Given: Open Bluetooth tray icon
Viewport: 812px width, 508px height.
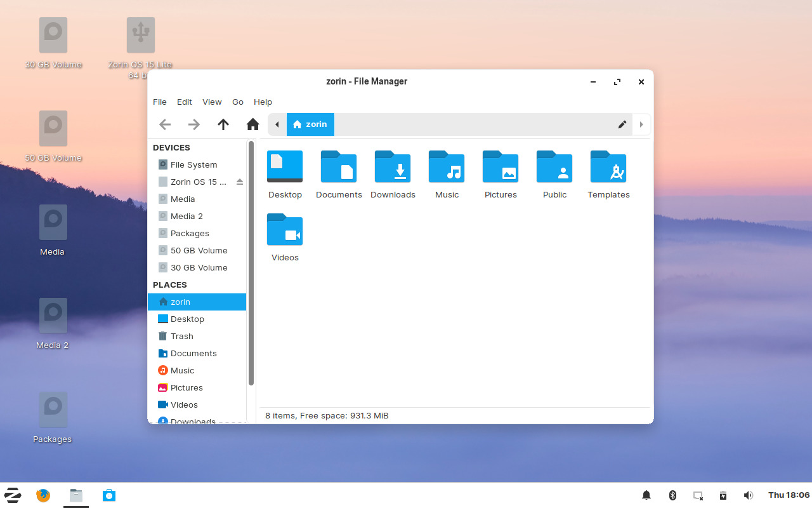Looking at the screenshot, I should click(673, 495).
